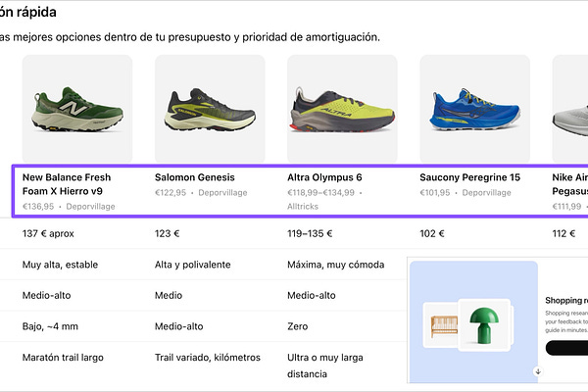Screen dimensions: 588x392
Task: Select the 'Máxima, muy cómoda' cell
Action: [x=335, y=265]
